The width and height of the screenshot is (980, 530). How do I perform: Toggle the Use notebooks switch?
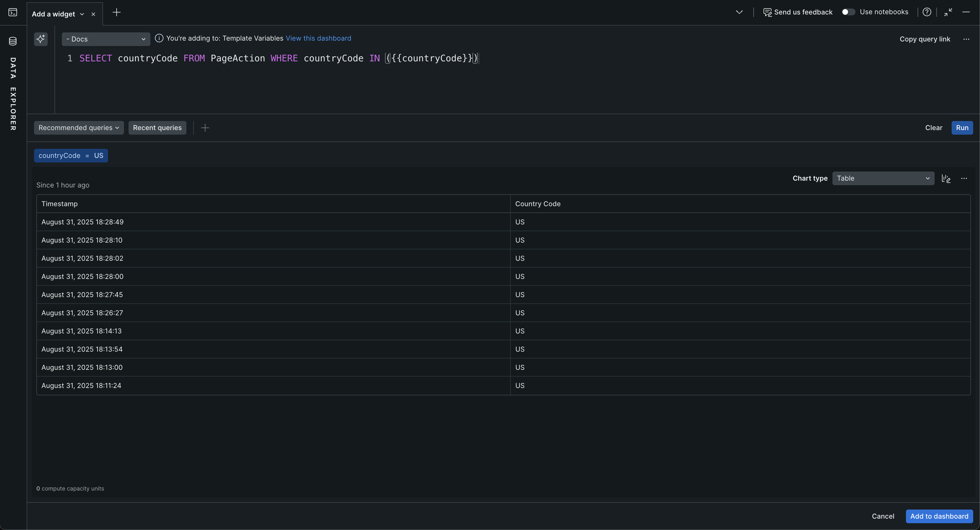coord(848,12)
